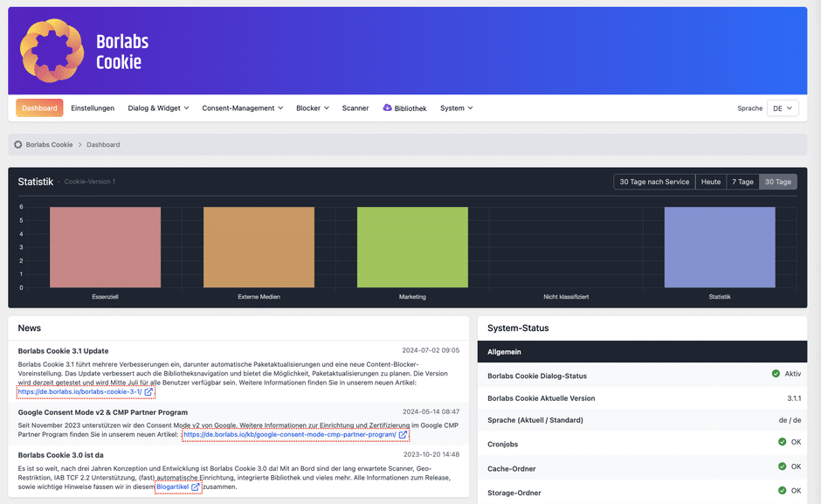
Task: Click the green check icon beside Cronjobs
Action: pos(782,442)
